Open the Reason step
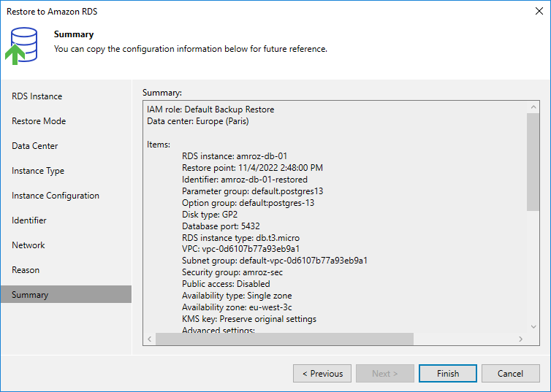 click(x=26, y=270)
